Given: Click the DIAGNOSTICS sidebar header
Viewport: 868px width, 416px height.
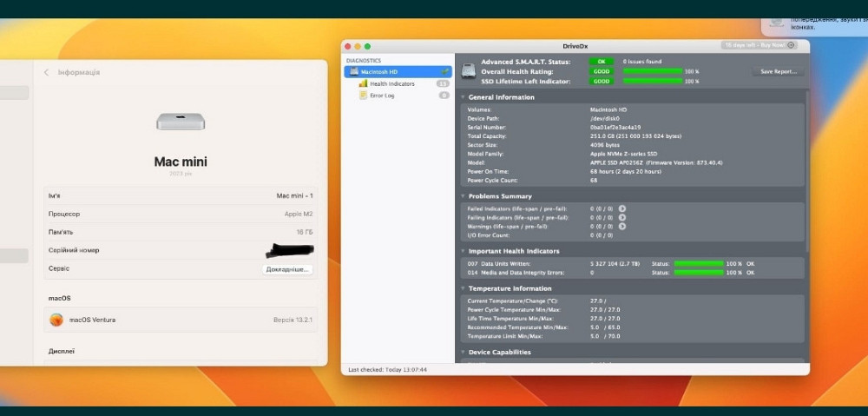Looking at the screenshot, I should coord(364,61).
